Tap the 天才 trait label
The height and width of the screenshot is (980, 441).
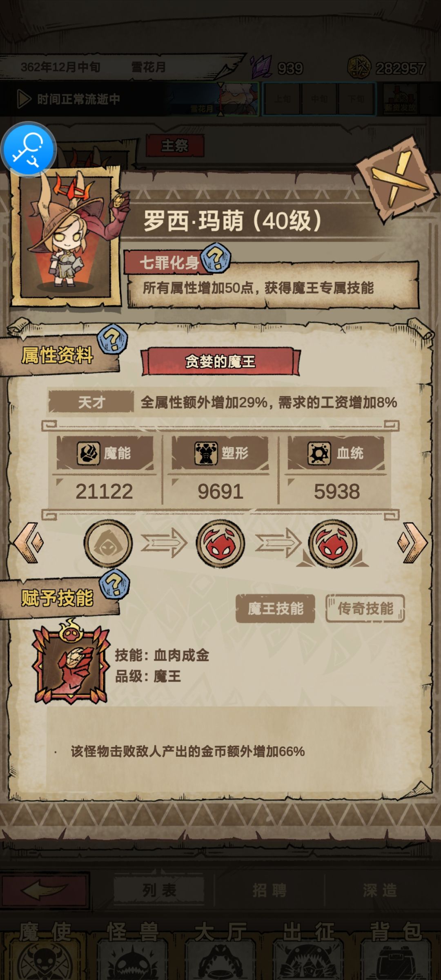point(91,402)
